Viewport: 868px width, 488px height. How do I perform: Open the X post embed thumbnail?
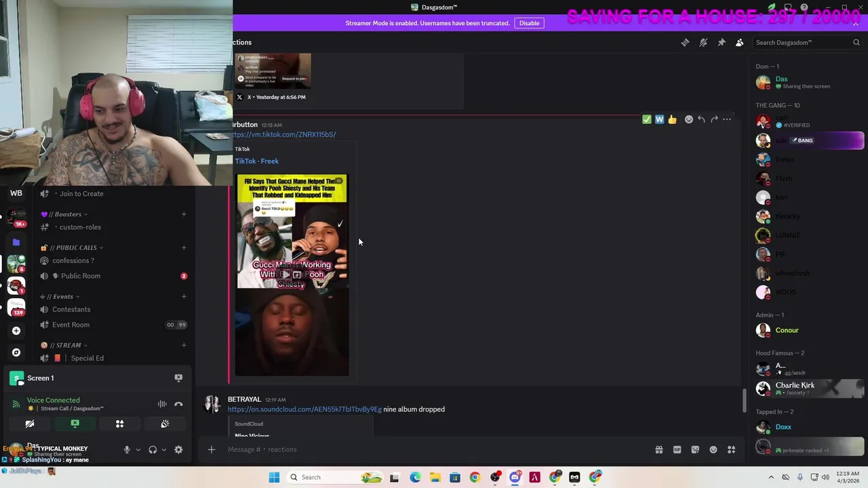coord(273,71)
